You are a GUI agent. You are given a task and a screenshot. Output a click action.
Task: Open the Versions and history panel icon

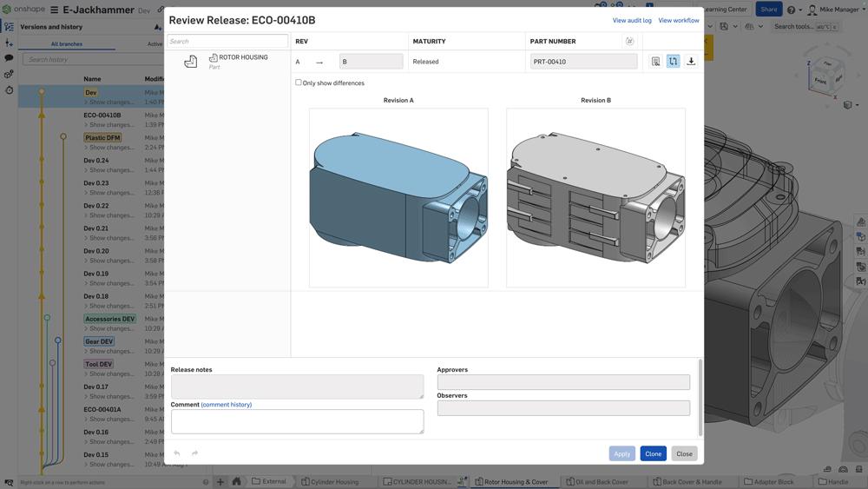click(x=9, y=26)
